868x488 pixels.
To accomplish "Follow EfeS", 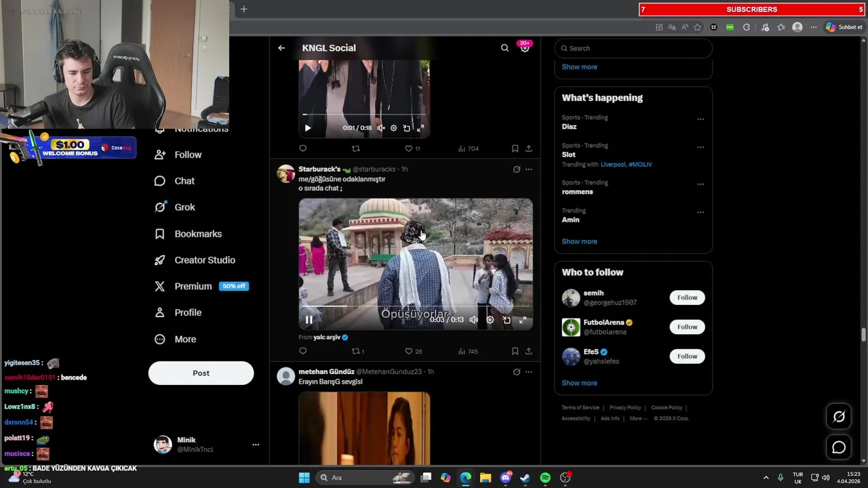I will tap(687, 357).
